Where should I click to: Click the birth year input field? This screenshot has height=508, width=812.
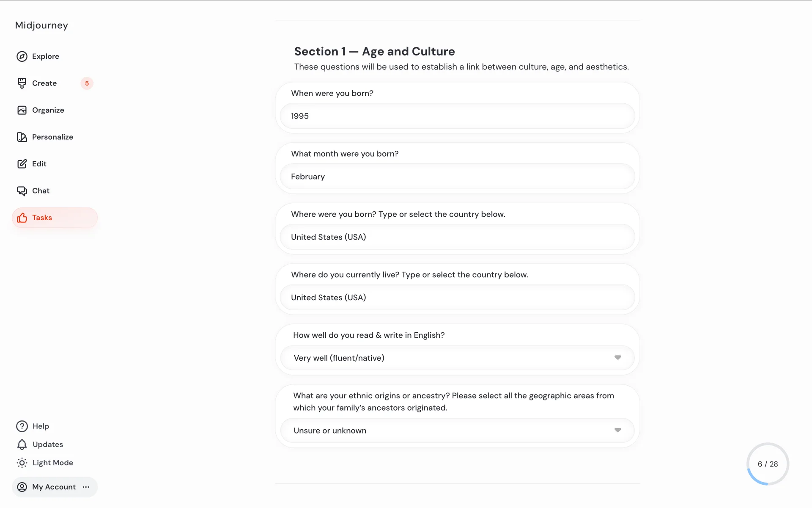pos(457,116)
